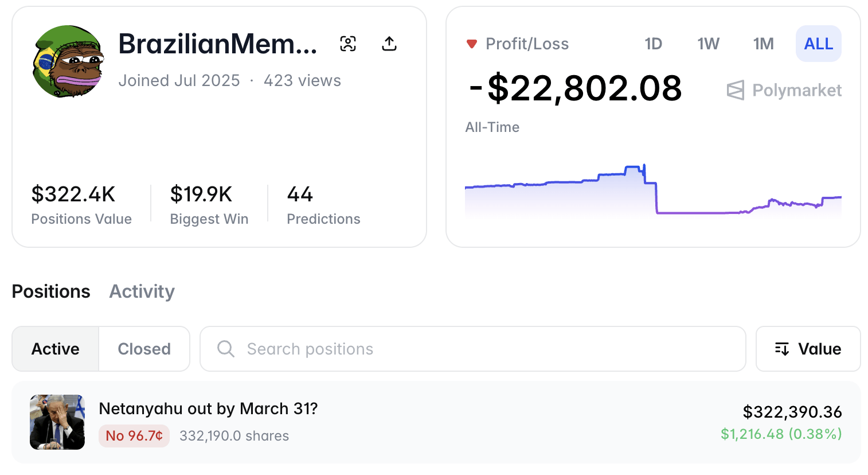Switch to the Activity tab

pyautogui.click(x=142, y=291)
